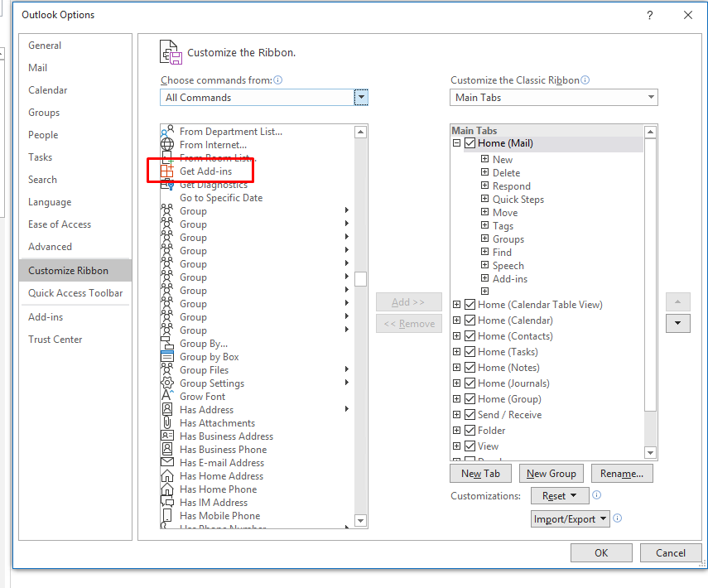The height and width of the screenshot is (588, 708).
Task: Uncheck the Folder tab checkbox
Action: pyautogui.click(x=470, y=431)
